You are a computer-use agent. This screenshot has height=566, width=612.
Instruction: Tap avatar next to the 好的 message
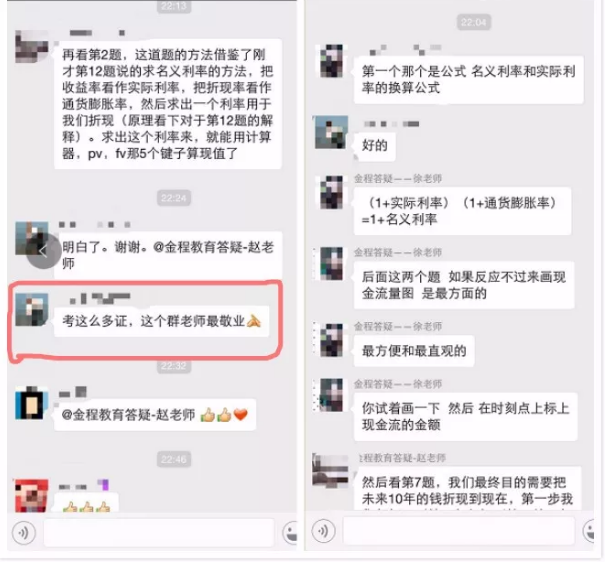pyautogui.click(x=331, y=132)
